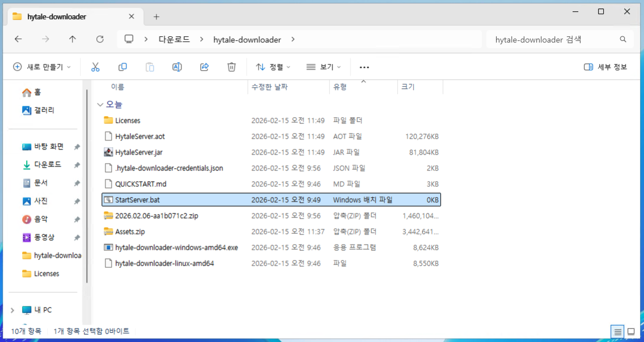644x342 pixels.
Task: Click the hytale-downloader-windows-amd64.exe icon
Action: click(x=108, y=247)
